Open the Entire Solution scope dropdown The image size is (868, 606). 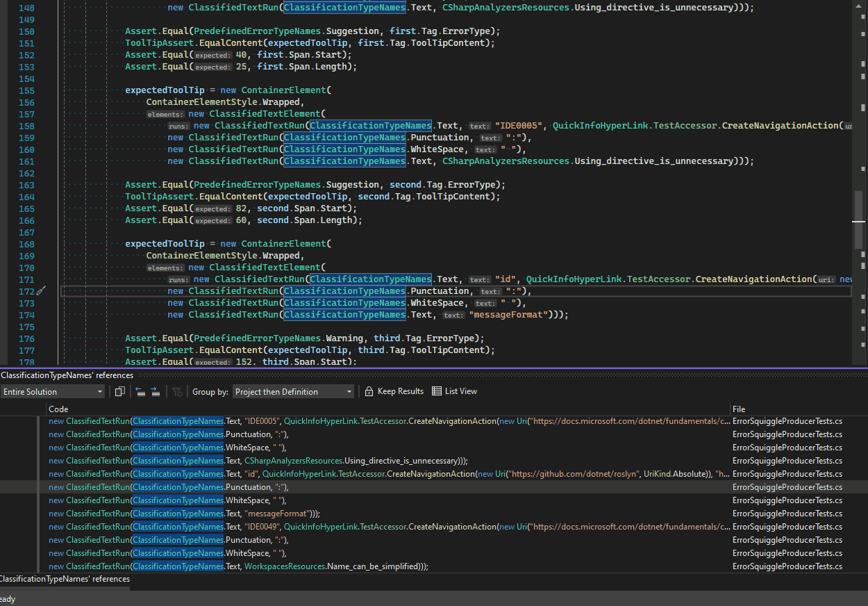click(53, 391)
